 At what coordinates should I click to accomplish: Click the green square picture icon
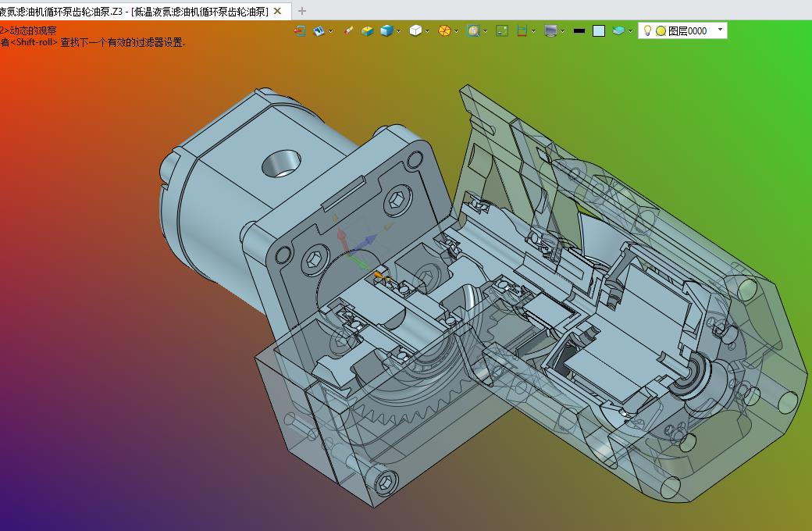502,31
